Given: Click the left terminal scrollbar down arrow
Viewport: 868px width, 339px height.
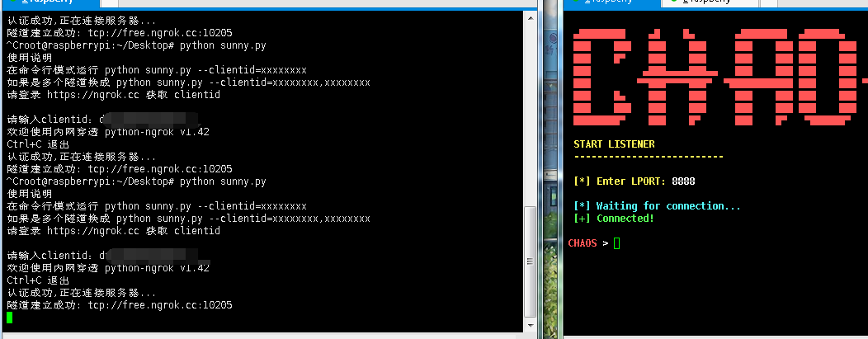Looking at the screenshot, I should pos(530,327).
